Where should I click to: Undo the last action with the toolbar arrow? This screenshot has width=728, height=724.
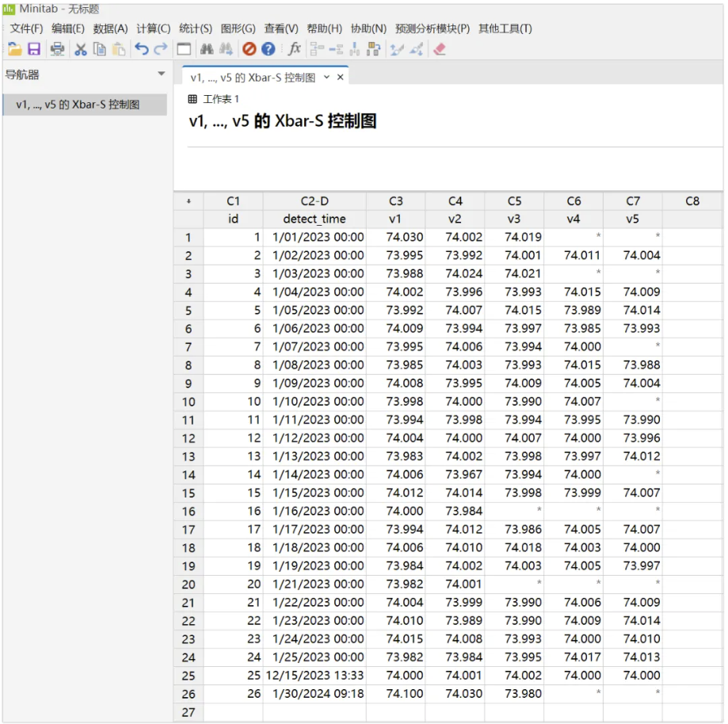click(141, 49)
